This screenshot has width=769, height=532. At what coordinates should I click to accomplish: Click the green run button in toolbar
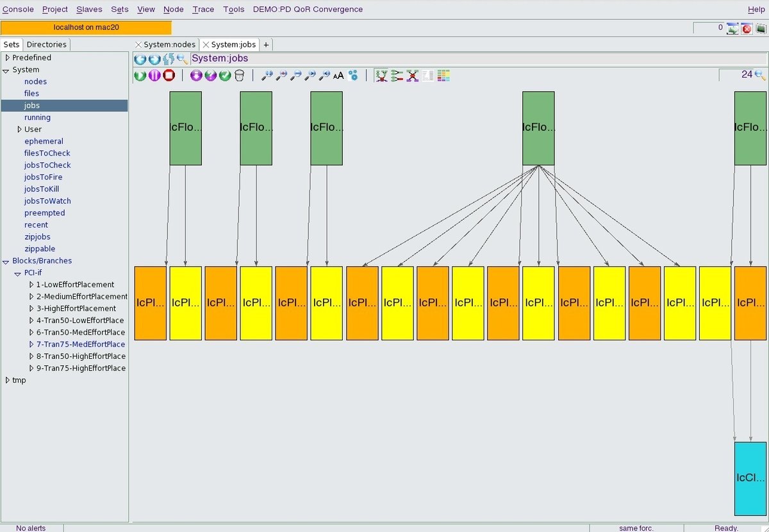[x=140, y=76]
